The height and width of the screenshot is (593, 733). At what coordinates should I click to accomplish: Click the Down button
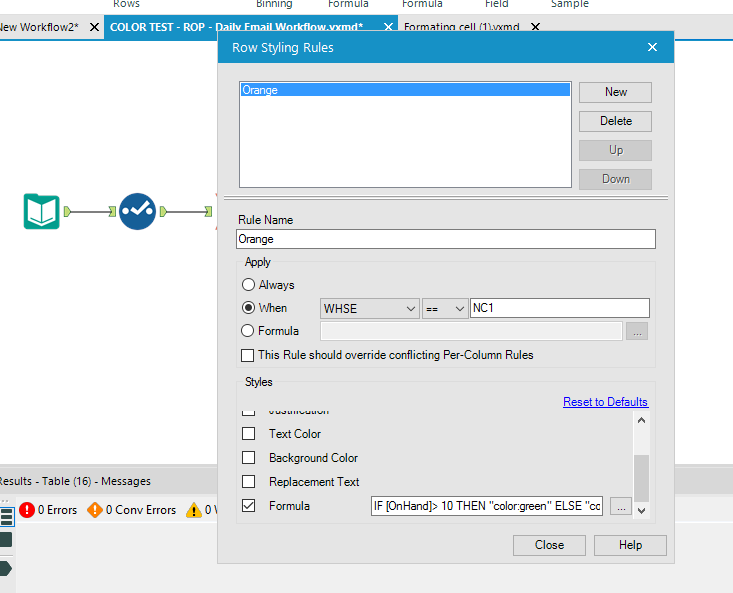click(615, 179)
